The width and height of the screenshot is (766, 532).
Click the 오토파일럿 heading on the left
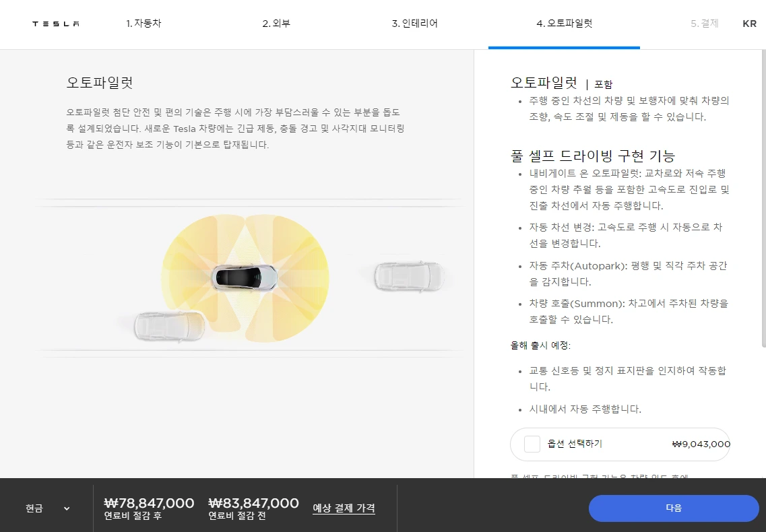pos(100,83)
